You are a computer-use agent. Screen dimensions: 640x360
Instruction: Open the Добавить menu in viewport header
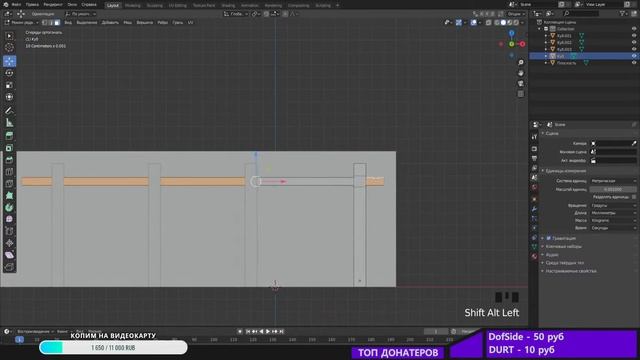110,22
